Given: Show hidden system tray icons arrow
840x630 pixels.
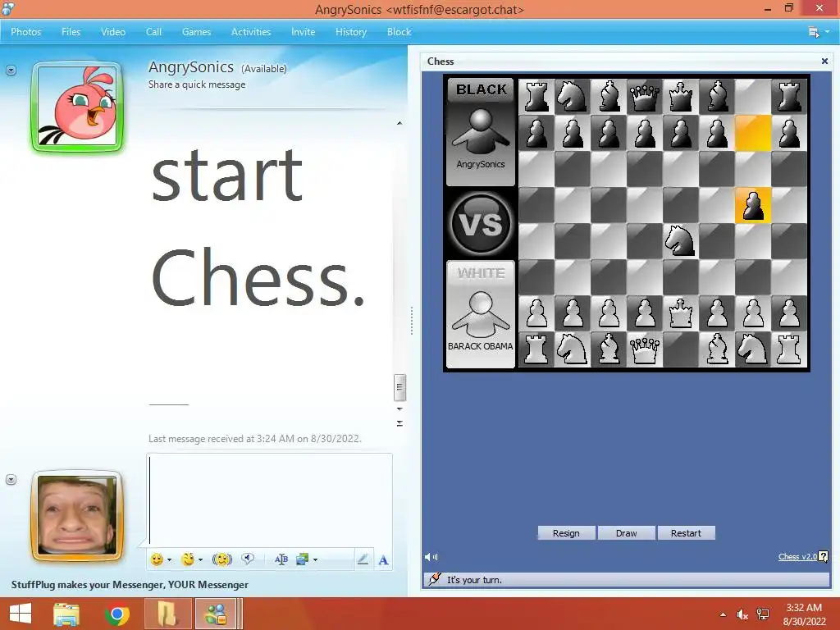Looking at the screenshot, I should (x=723, y=614).
